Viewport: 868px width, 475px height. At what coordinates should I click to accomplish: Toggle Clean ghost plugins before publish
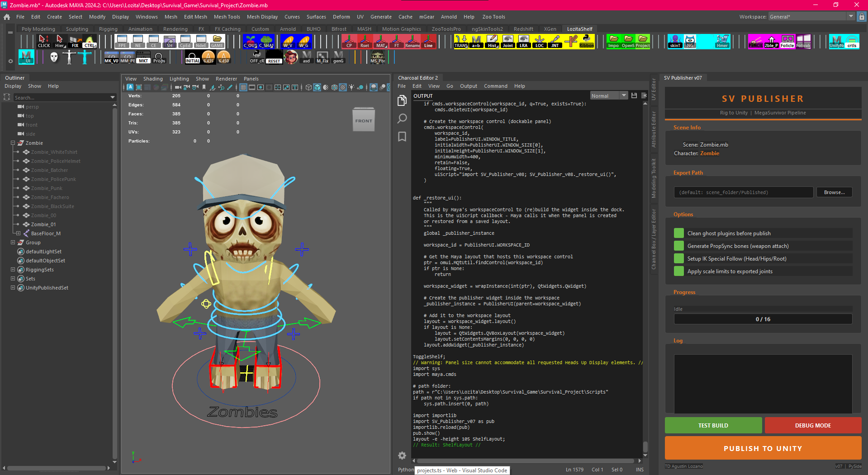[678, 233]
